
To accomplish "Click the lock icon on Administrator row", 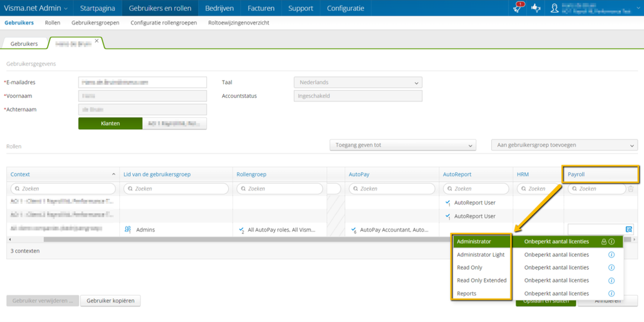I will (x=604, y=242).
